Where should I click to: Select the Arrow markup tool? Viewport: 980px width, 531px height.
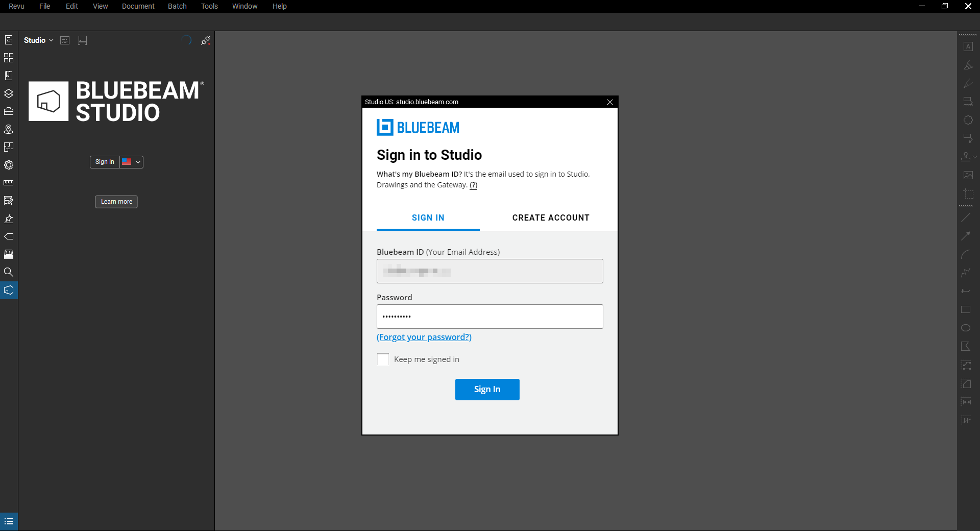pyautogui.click(x=966, y=236)
